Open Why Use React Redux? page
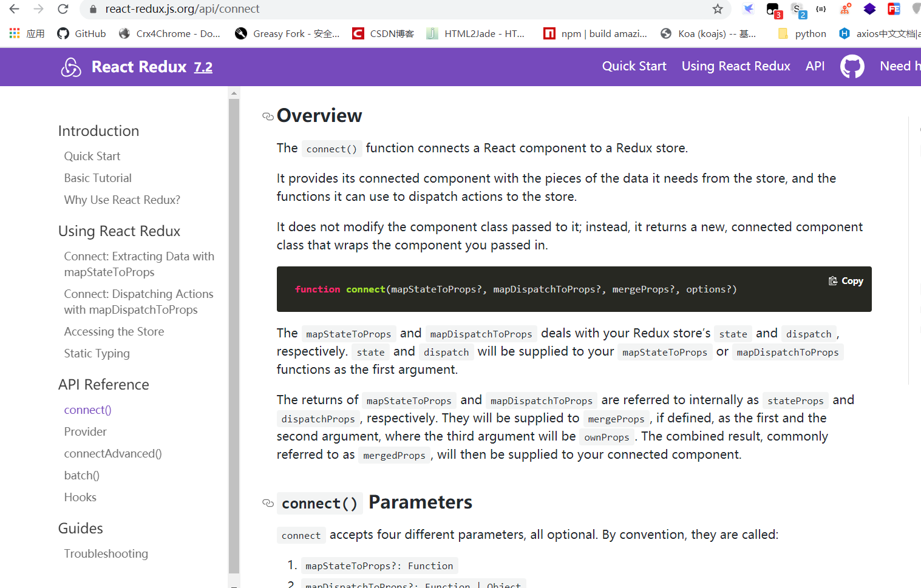This screenshot has width=921, height=588. (122, 200)
